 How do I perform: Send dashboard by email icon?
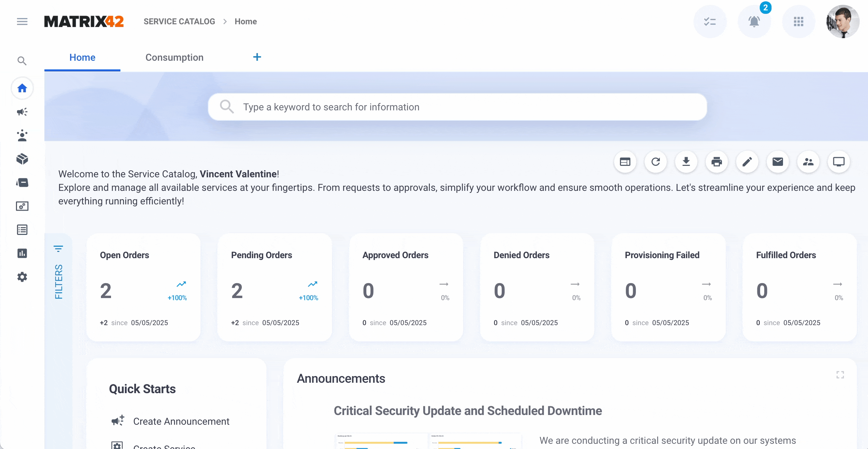(778, 162)
